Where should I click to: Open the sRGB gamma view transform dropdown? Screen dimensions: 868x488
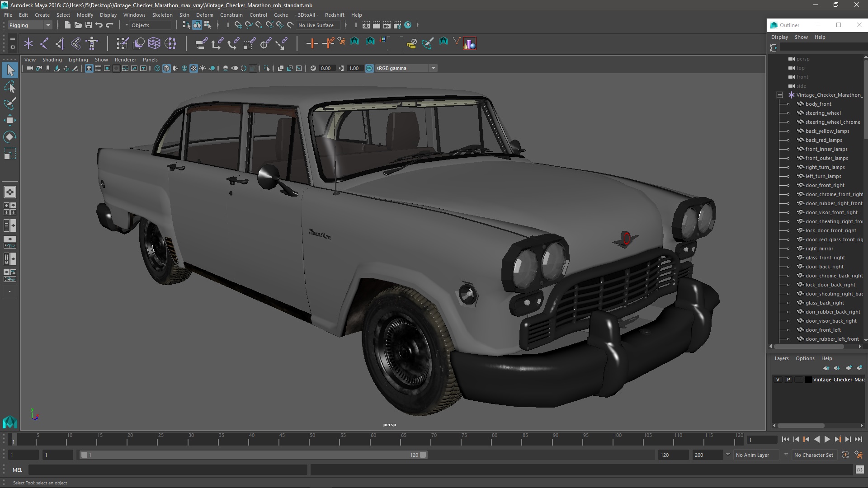point(406,68)
